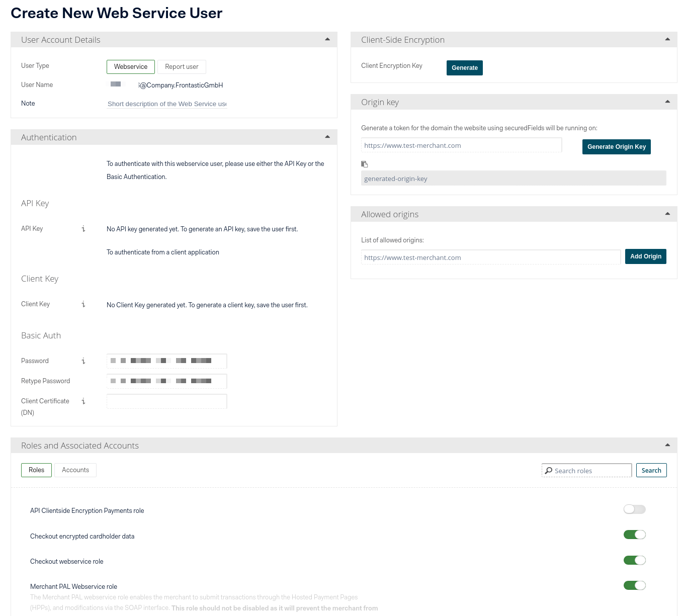The image size is (682, 616).
Task: Click the Retype Password field
Action: [x=167, y=381]
